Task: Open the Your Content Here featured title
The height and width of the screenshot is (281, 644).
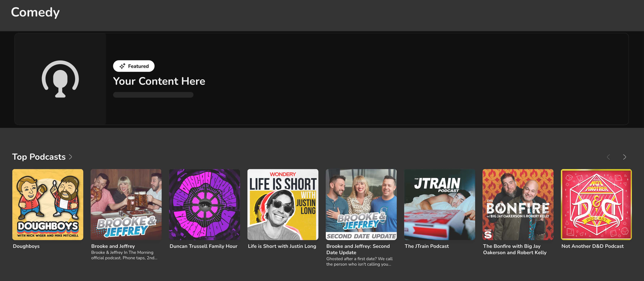Action: pos(159,81)
